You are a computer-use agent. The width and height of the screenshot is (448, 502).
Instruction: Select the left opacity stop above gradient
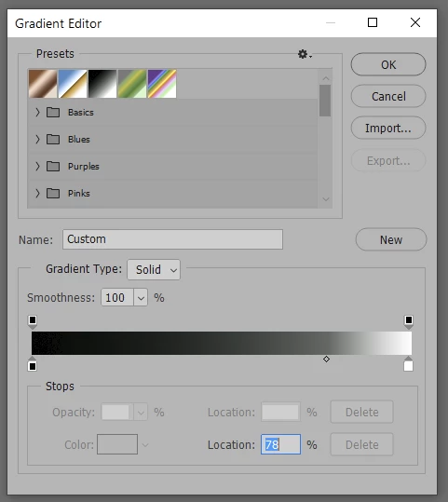tap(33, 321)
